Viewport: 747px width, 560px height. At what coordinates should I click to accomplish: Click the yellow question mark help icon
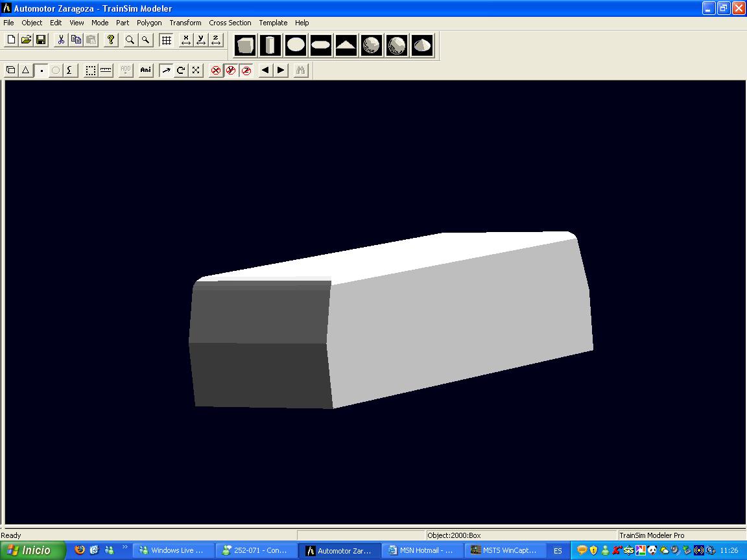pos(111,40)
